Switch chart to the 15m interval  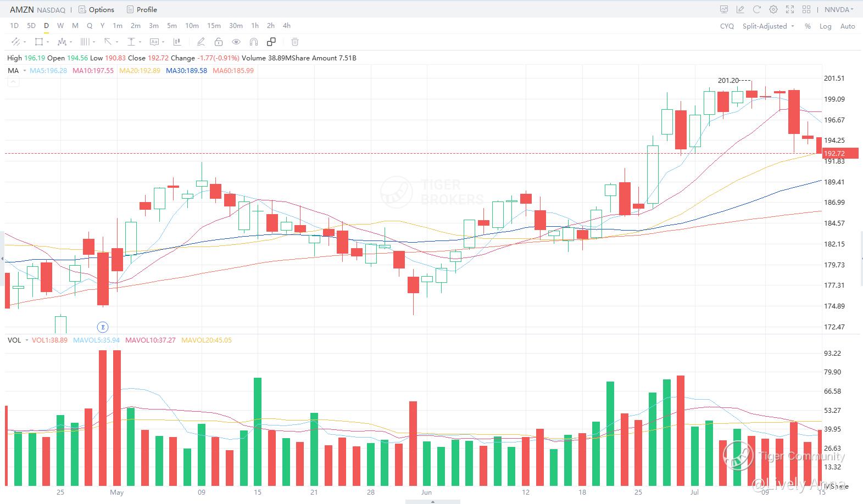(x=214, y=26)
